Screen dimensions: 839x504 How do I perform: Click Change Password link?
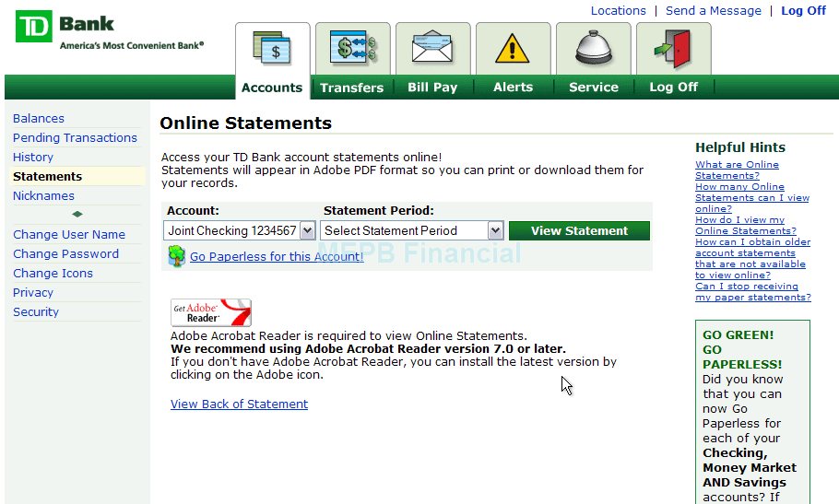pos(65,254)
